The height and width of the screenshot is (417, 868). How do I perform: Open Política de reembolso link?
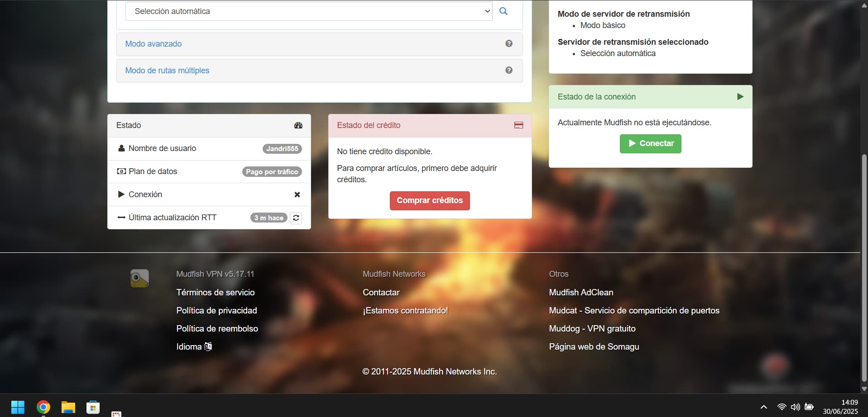[217, 329]
